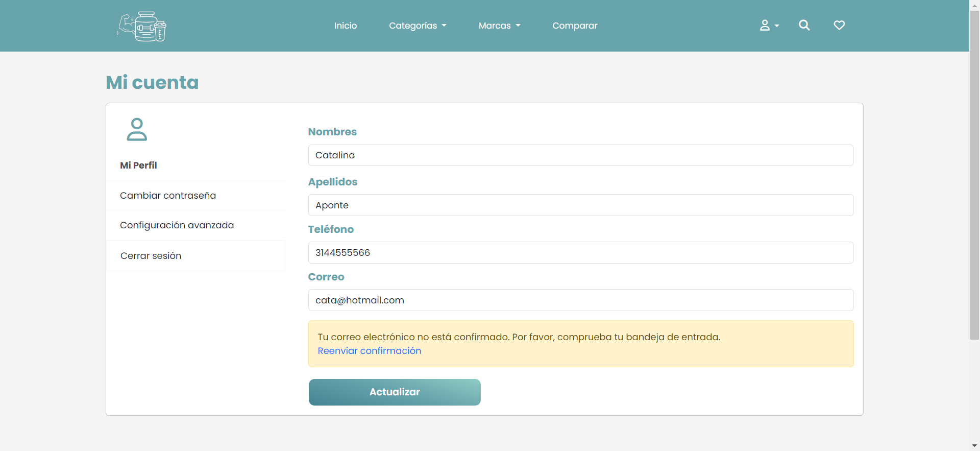Focus the Correo email field
Screen dimensions: 980x451
click(x=581, y=300)
